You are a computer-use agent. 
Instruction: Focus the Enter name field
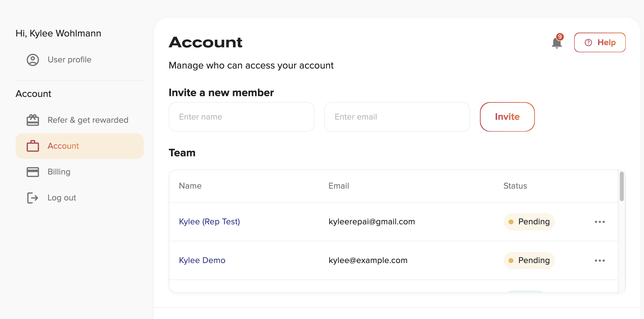[241, 117]
